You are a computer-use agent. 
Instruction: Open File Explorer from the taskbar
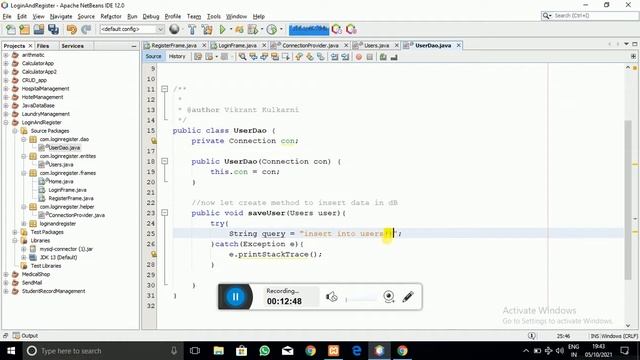(219, 351)
